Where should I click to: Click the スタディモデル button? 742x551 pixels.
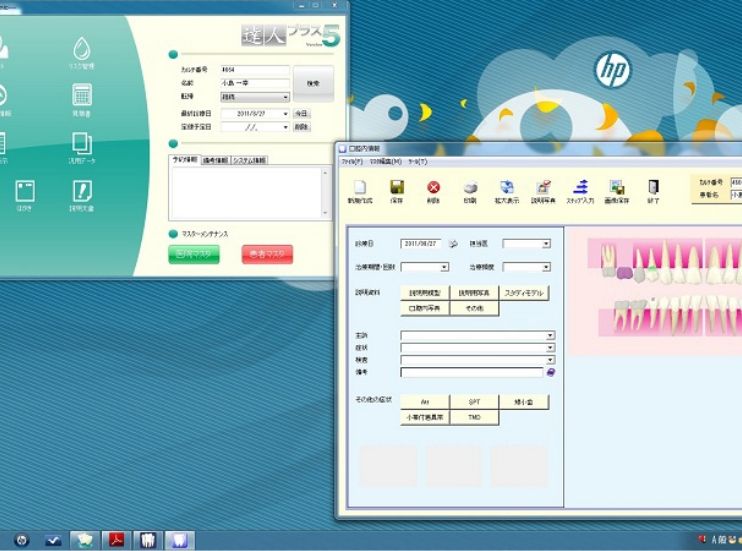point(524,293)
